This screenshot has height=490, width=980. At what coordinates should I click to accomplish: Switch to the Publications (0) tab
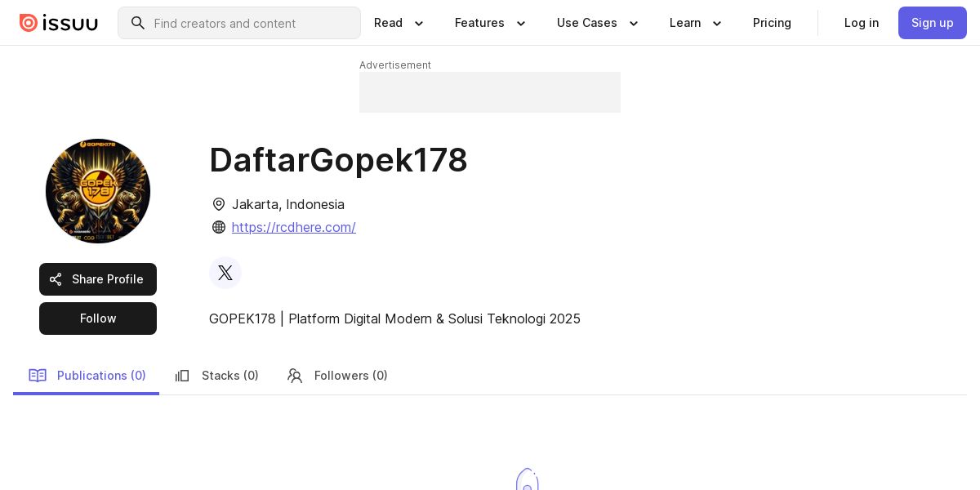click(87, 376)
